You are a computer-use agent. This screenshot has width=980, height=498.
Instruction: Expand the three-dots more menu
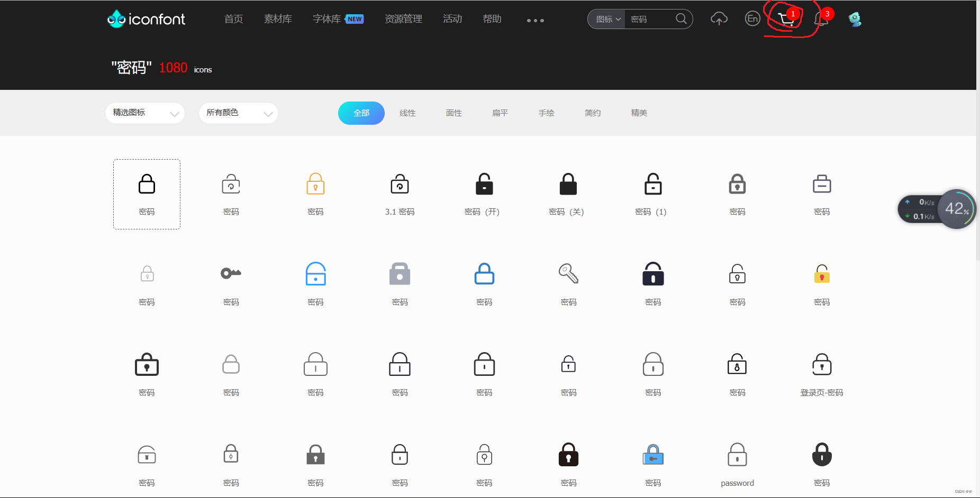(x=535, y=21)
